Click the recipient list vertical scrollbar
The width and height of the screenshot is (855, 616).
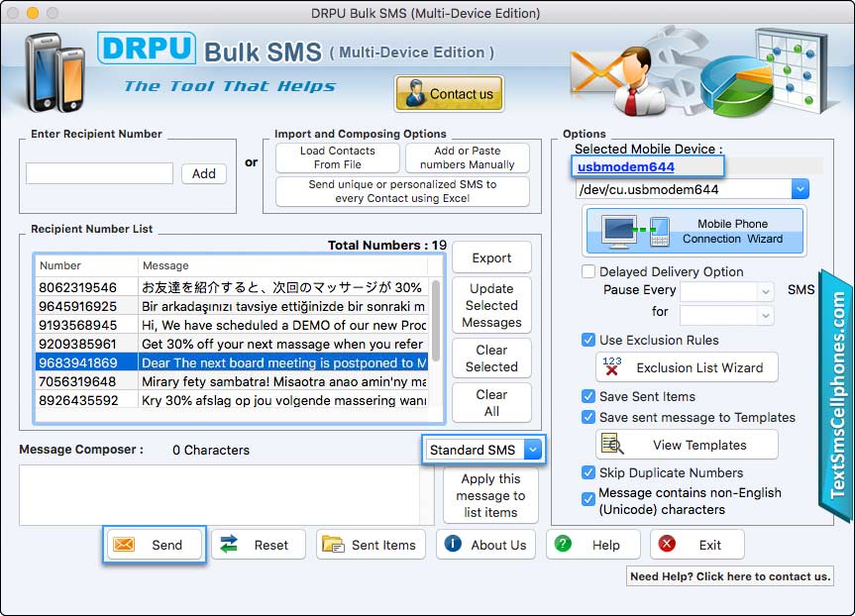click(x=436, y=321)
